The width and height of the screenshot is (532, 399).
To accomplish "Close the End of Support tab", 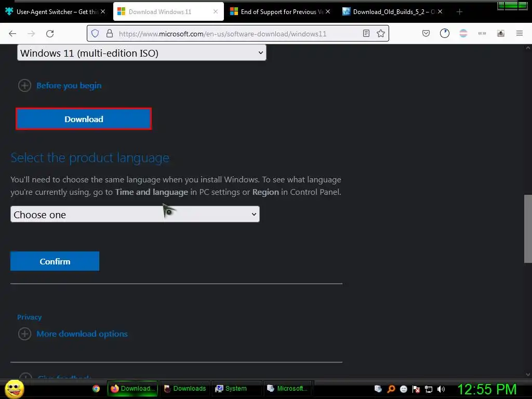I will [328, 11].
